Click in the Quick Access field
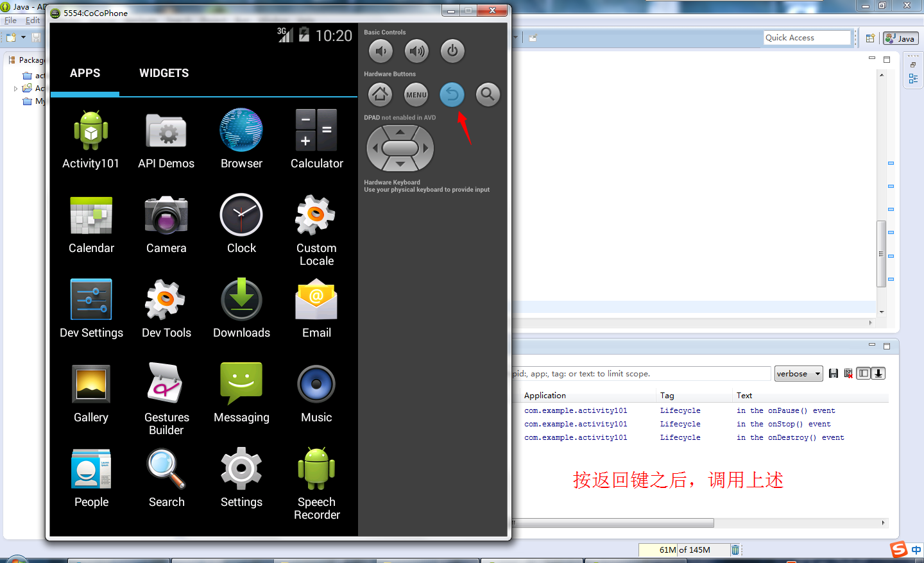 (807, 38)
